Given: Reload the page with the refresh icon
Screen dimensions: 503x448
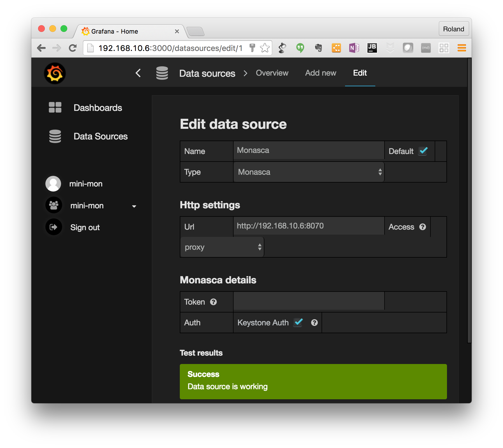Looking at the screenshot, I should coord(73,48).
